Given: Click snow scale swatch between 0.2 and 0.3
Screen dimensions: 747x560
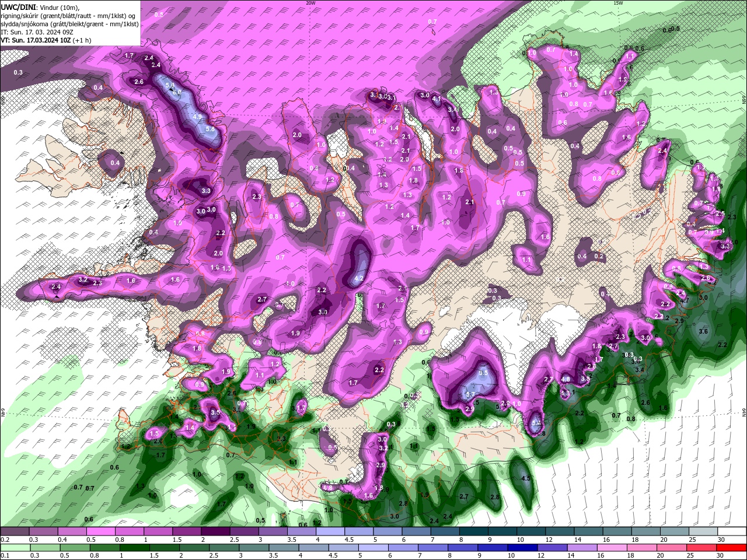Looking at the screenshot, I should [x=15, y=531].
